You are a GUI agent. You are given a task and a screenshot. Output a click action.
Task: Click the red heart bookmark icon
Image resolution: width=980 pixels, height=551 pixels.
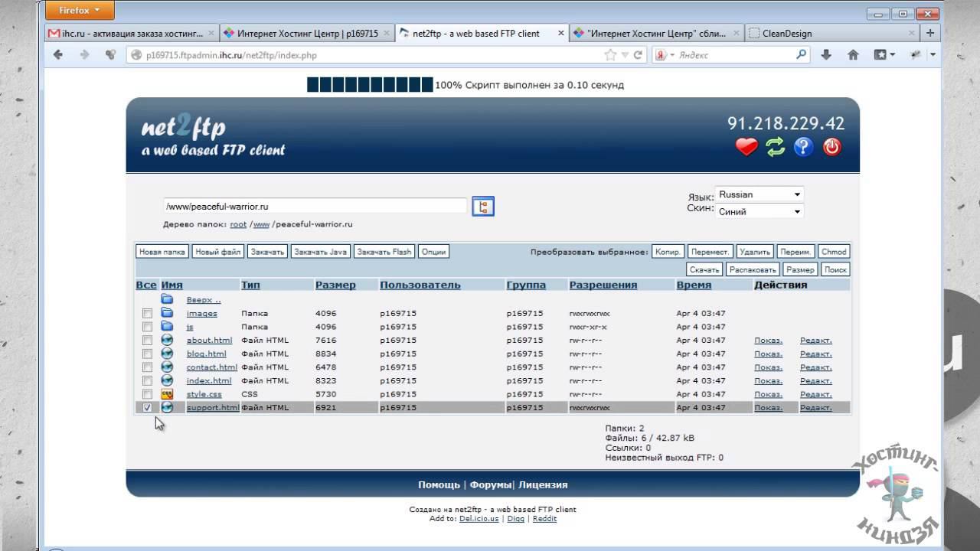pos(746,147)
